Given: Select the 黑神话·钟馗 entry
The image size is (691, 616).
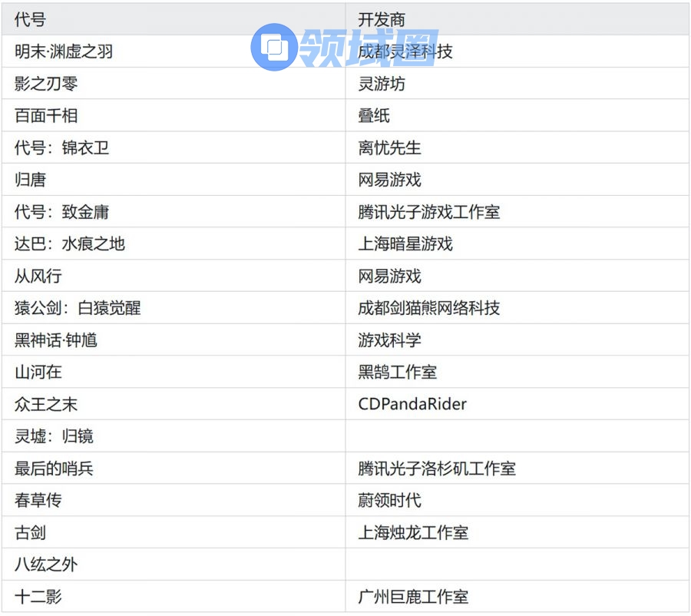Looking at the screenshot, I should point(56,340).
